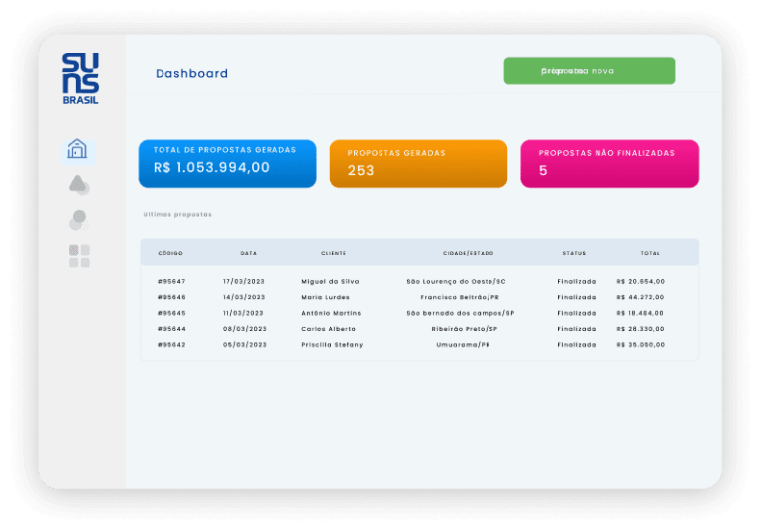761x532 pixels.
Task: Select the orange Propostas Geradas card
Action: point(417,163)
